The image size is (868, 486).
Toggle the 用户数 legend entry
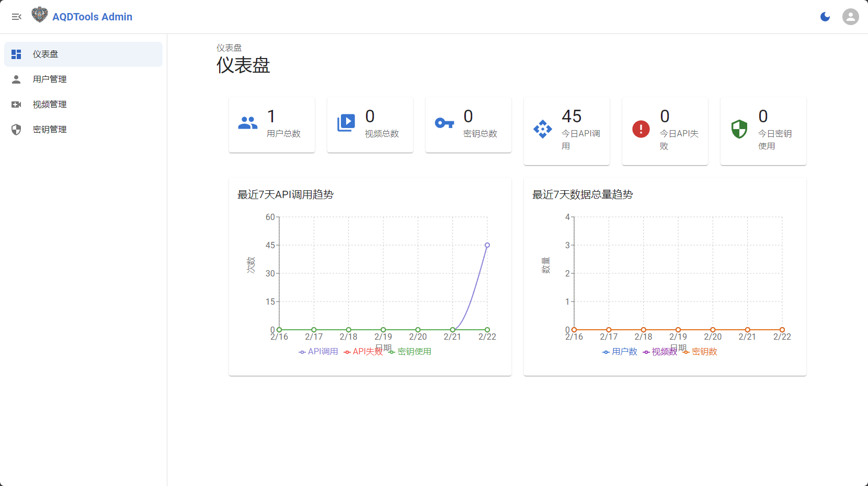click(x=620, y=352)
